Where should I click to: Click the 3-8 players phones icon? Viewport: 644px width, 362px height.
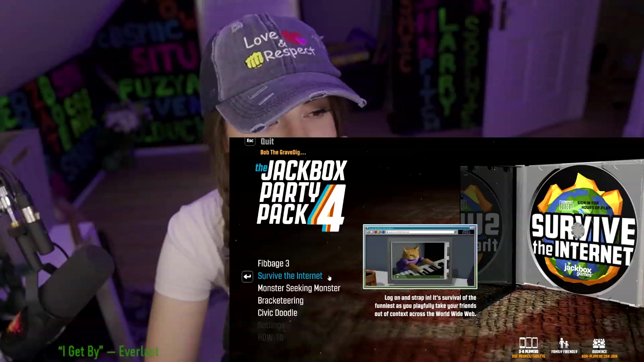click(528, 343)
